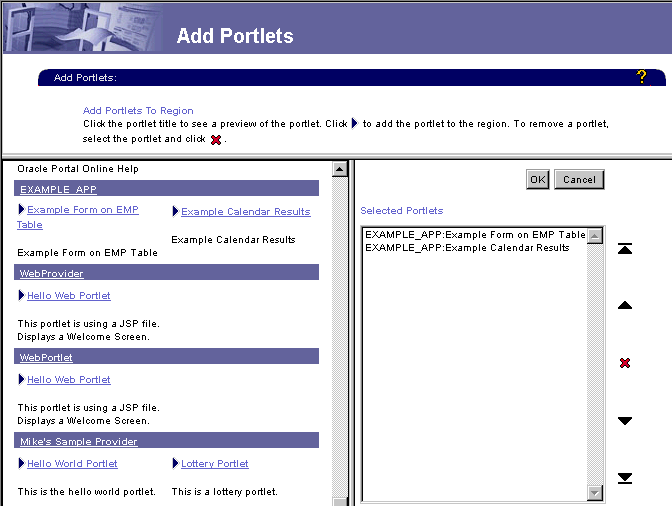The height and width of the screenshot is (506, 672).
Task: Preview the Lottery Portlet link
Action: 214,464
